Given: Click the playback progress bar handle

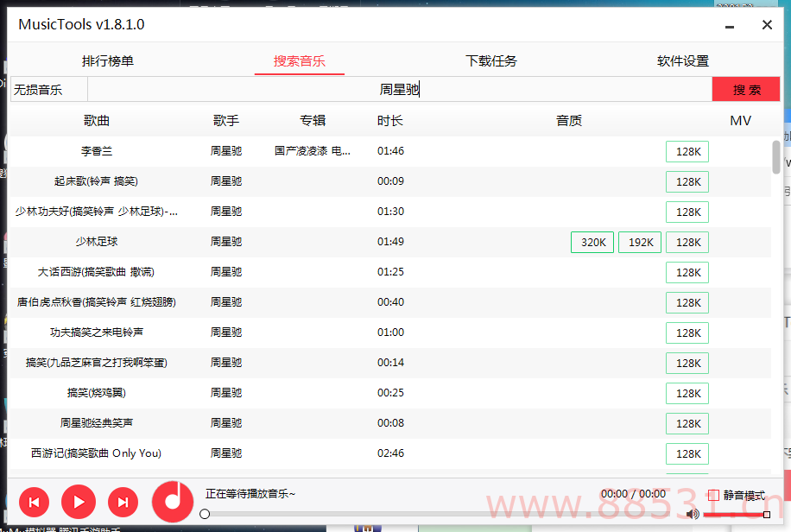Looking at the screenshot, I should (x=205, y=514).
